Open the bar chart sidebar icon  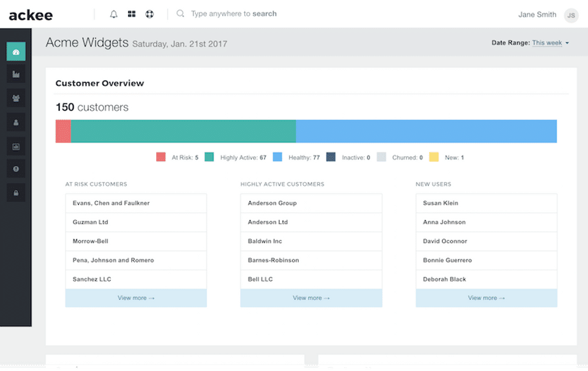(16, 74)
